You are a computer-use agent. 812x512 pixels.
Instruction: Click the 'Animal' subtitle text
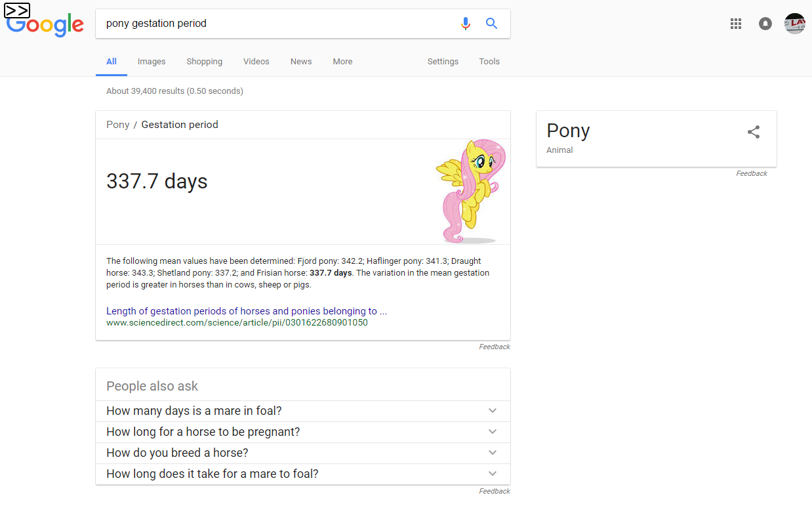[559, 150]
